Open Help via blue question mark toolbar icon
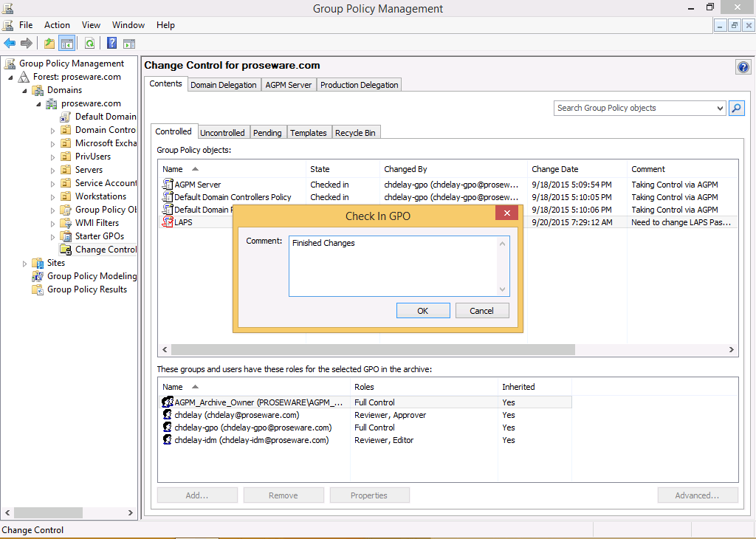The image size is (756, 539). [x=111, y=44]
